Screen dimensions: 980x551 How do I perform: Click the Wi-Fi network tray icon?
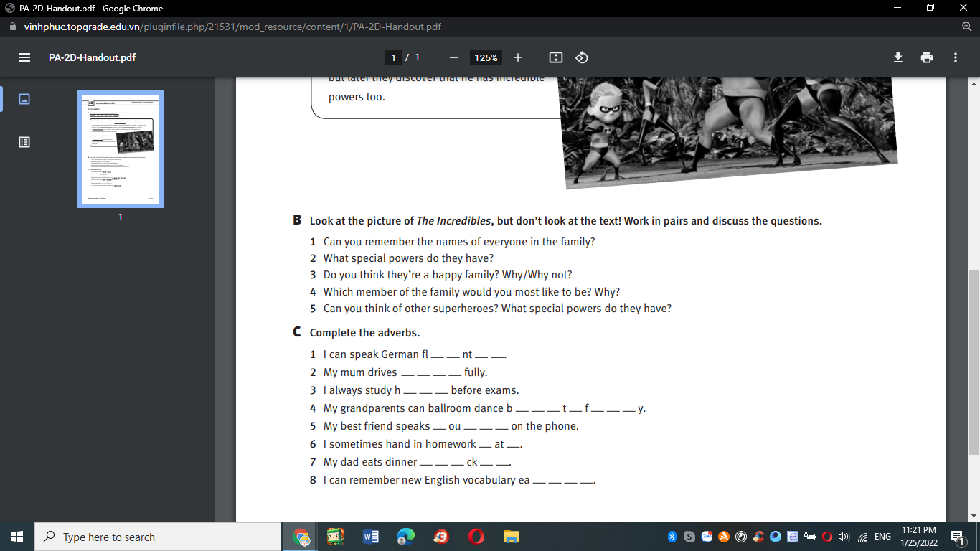click(862, 537)
